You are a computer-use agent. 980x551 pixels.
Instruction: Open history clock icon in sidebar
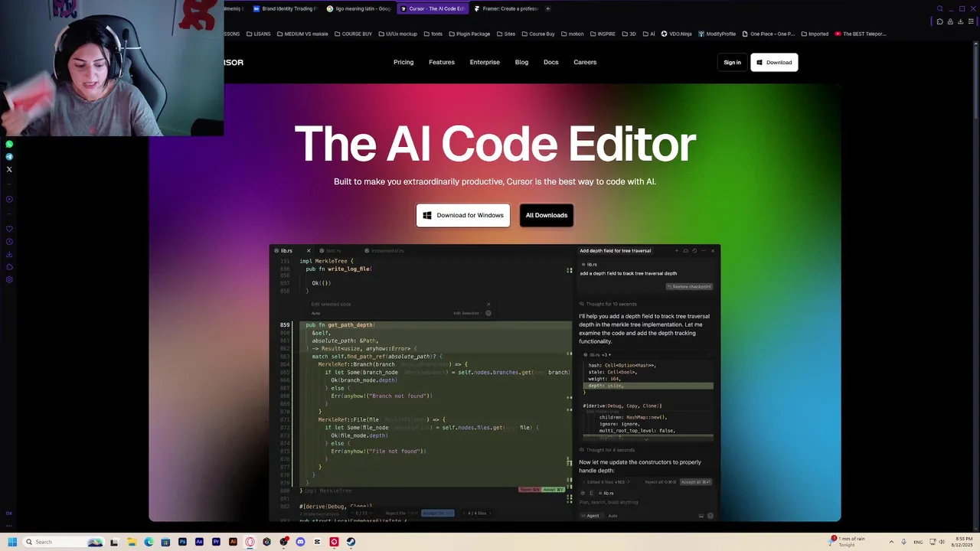[9, 242]
